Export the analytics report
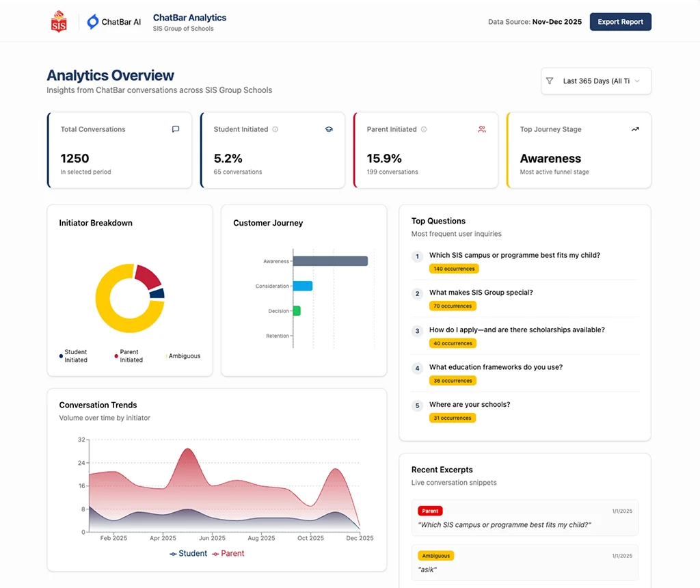The height and width of the screenshot is (588, 700). pos(620,22)
